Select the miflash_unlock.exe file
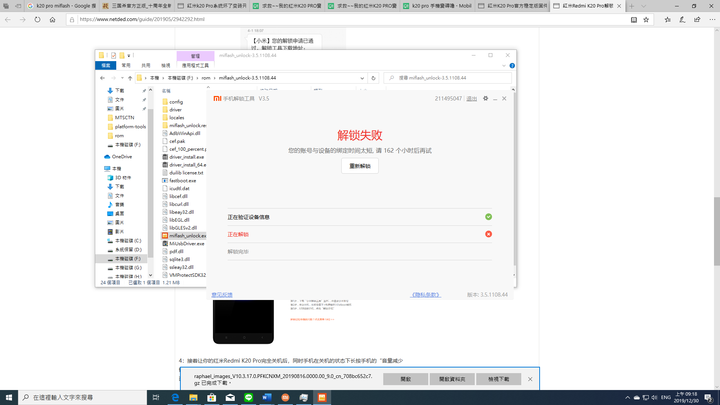Viewport: 720px width, 405px height. 184,236
